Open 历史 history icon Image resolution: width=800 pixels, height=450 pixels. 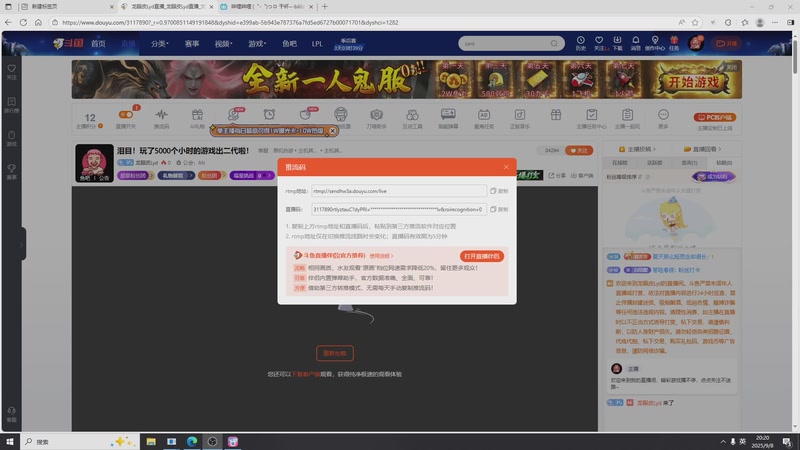tap(581, 43)
